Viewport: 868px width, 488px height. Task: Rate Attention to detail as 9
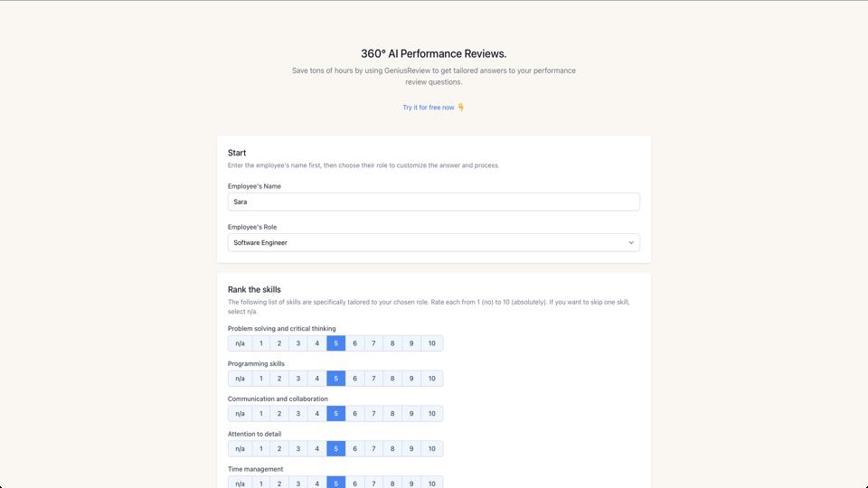pos(411,449)
